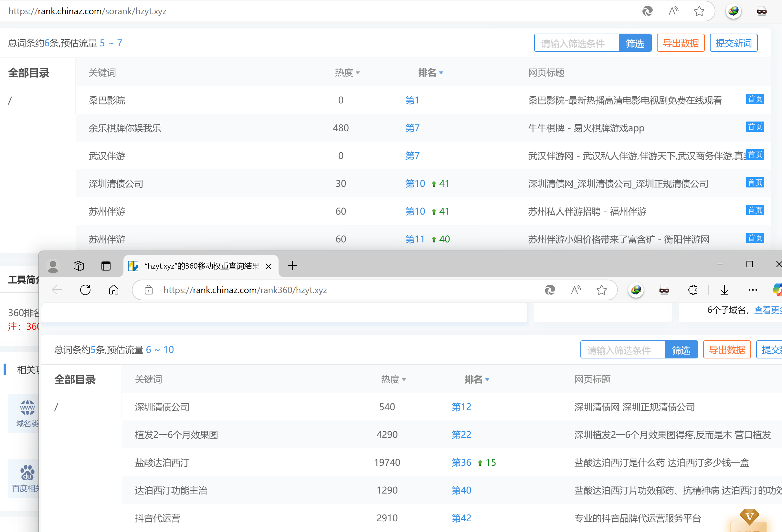Image resolution: width=782 pixels, height=532 pixels.
Task: Click rank 第22 for 植发2—6个月效果图
Action: 461,435
